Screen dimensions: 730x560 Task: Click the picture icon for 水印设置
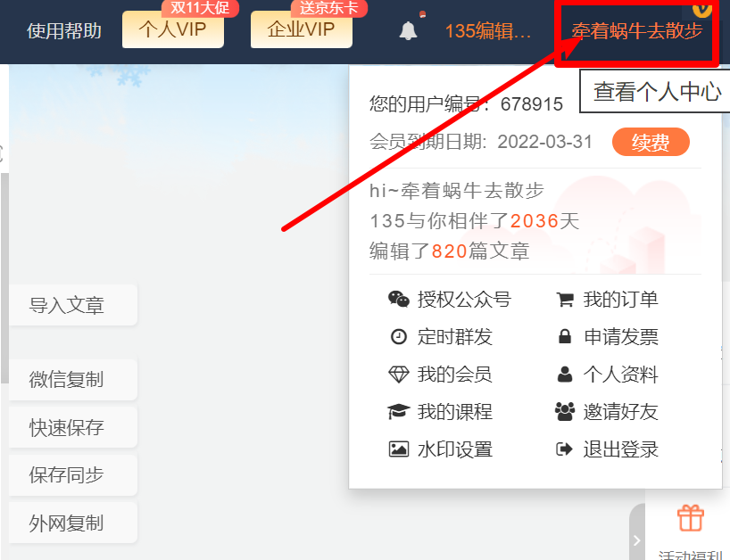click(399, 449)
